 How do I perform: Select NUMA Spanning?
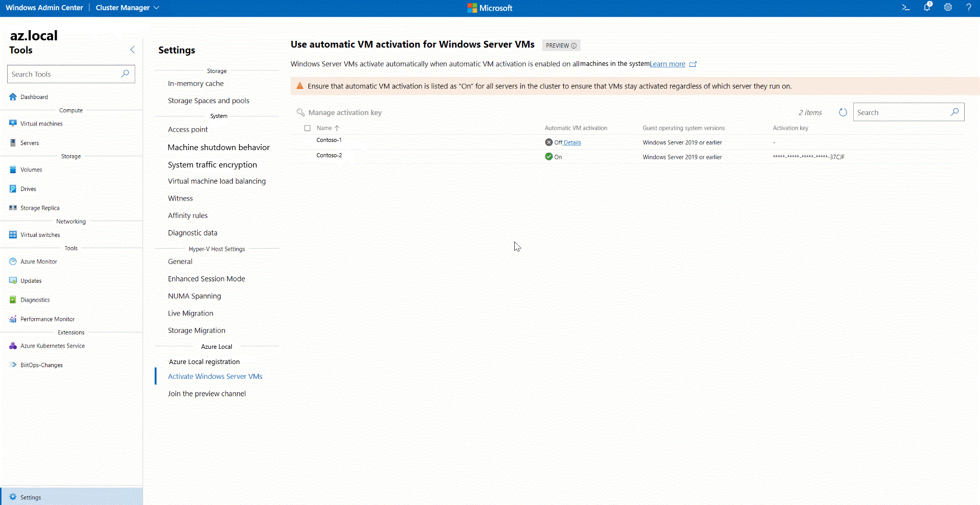(x=195, y=296)
